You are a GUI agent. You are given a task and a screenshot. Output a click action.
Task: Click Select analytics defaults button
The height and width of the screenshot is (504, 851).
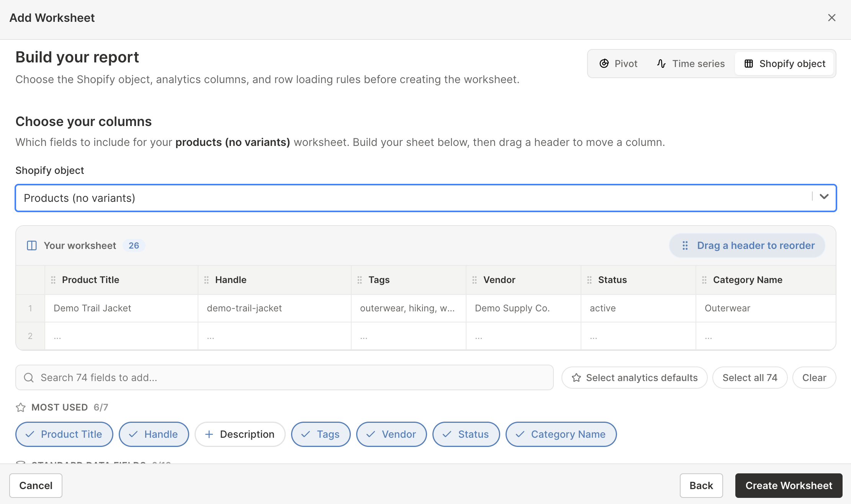[634, 378]
